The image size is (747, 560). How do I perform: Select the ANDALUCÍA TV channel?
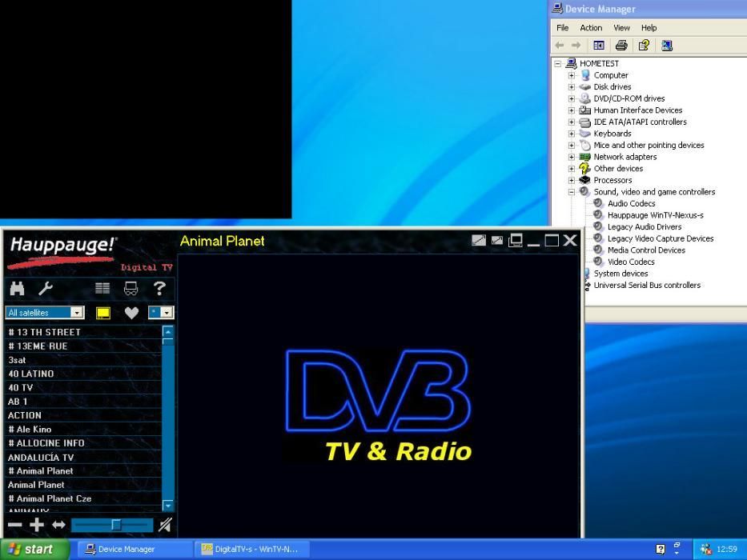pos(41,458)
